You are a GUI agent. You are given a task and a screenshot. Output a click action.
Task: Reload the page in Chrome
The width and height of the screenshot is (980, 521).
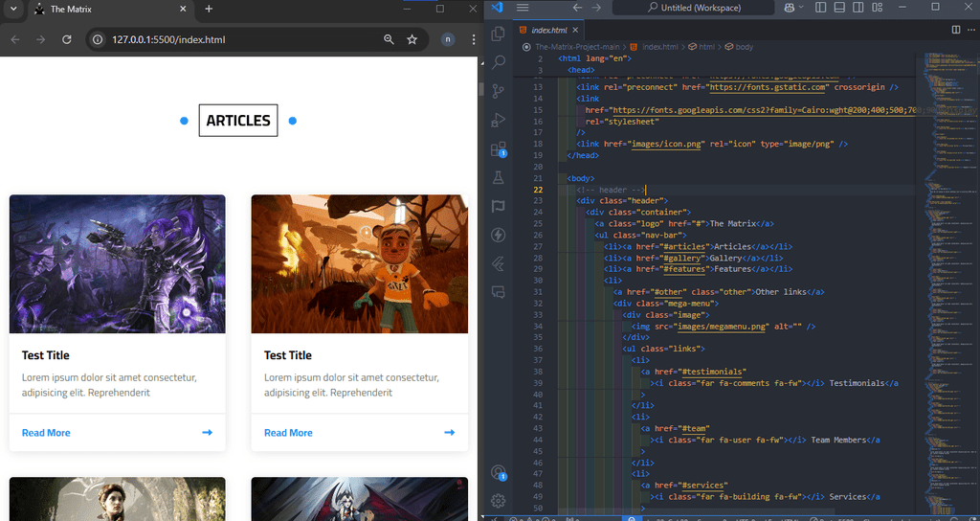click(66, 39)
